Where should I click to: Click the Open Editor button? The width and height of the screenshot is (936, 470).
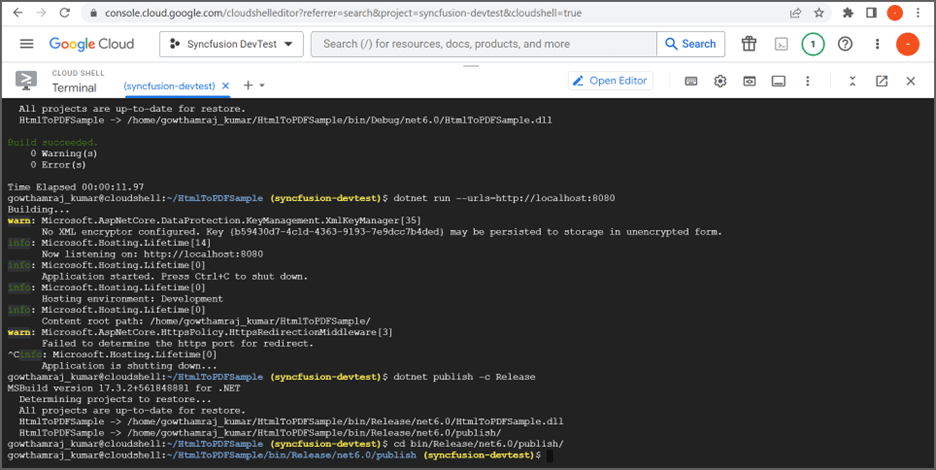click(610, 81)
